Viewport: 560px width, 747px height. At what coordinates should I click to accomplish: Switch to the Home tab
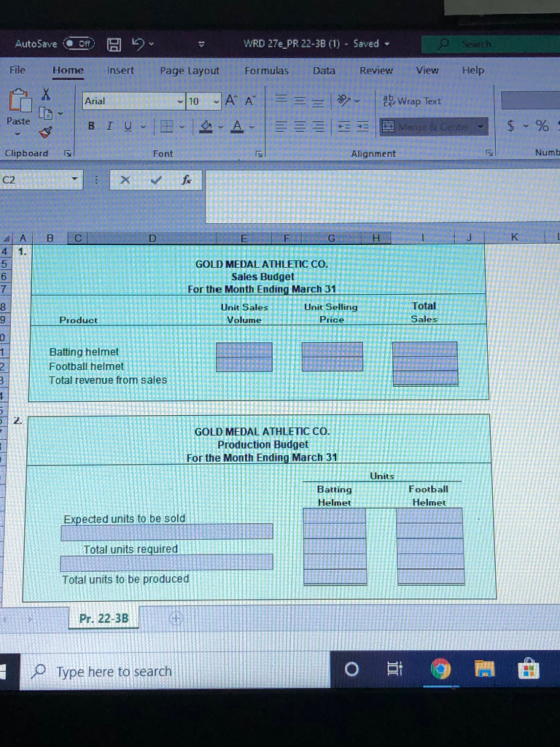(68, 71)
